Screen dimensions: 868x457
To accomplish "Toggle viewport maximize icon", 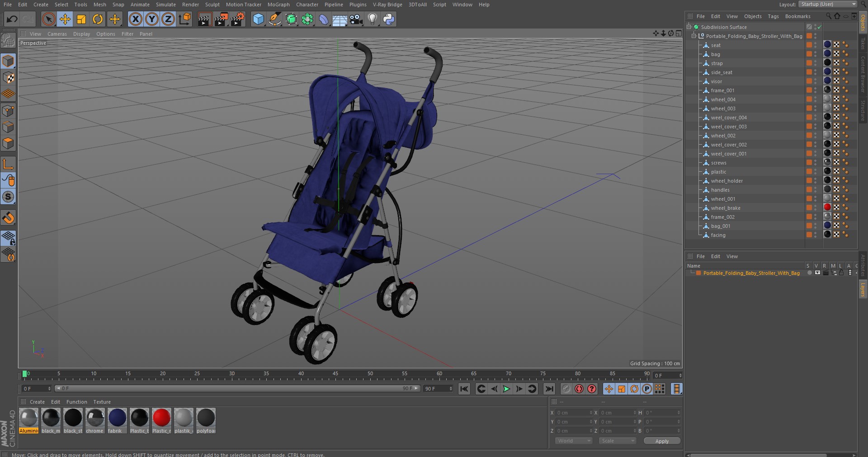I will click(x=679, y=33).
